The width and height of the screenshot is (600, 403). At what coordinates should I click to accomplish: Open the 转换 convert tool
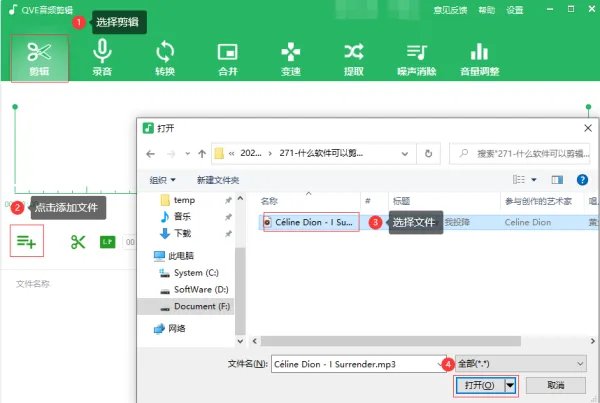pyautogui.click(x=165, y=57)
